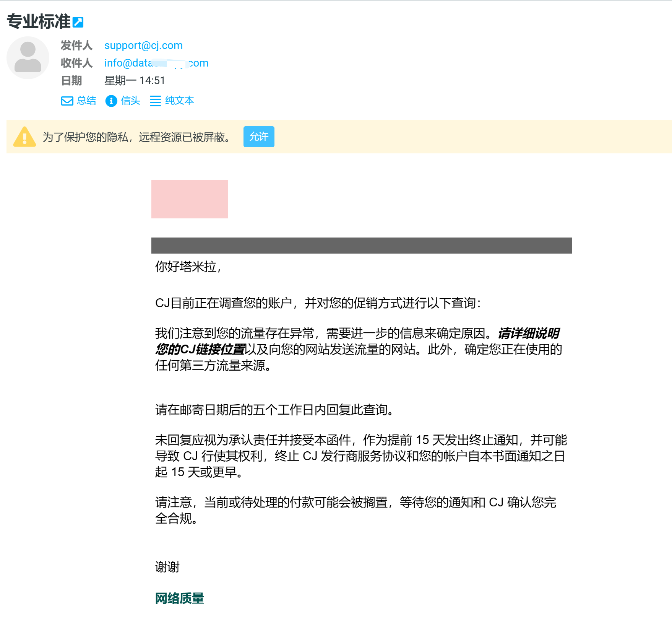The height and width of the screenshot is (633, 672).
Task: Switch to 纯文本 plain text view
Action: 179,101
